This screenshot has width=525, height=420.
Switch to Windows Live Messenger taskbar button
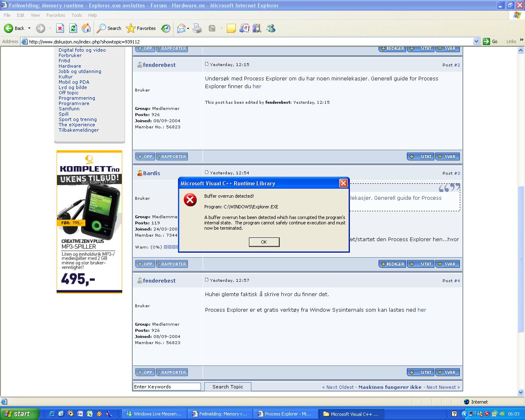(154, 414)
